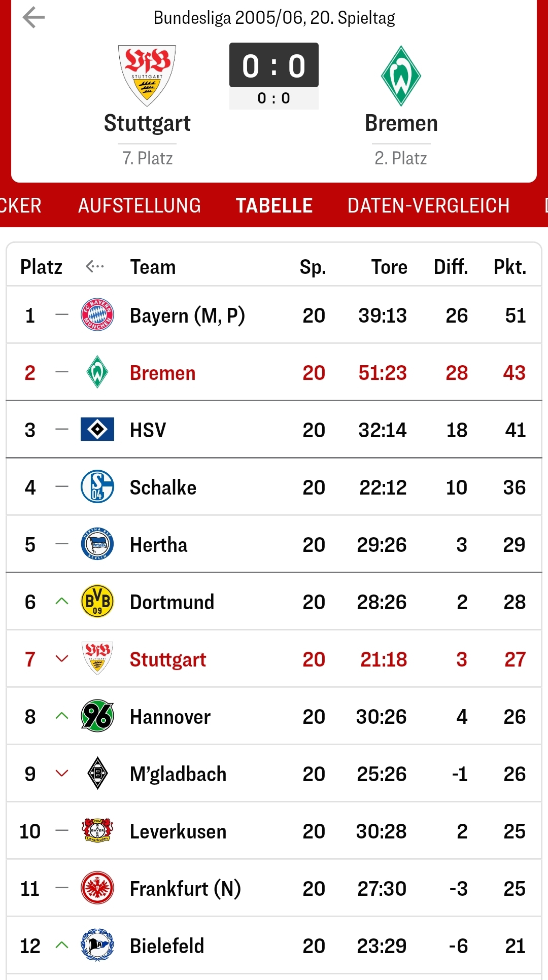Tap the Werder Bremen crest in header
Screen dimensions: 548x980
pyautogui.click(x=401, y=76)
